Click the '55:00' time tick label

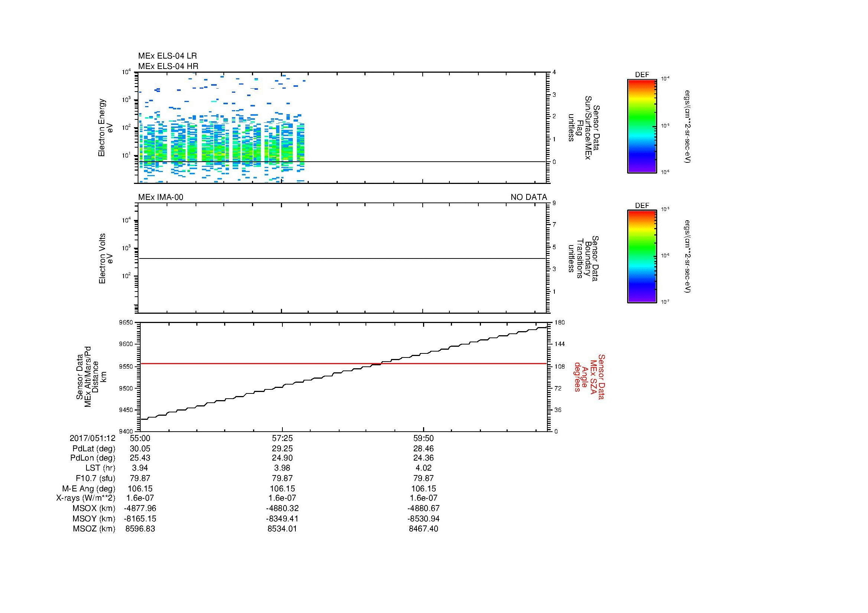tap(140, 438)
